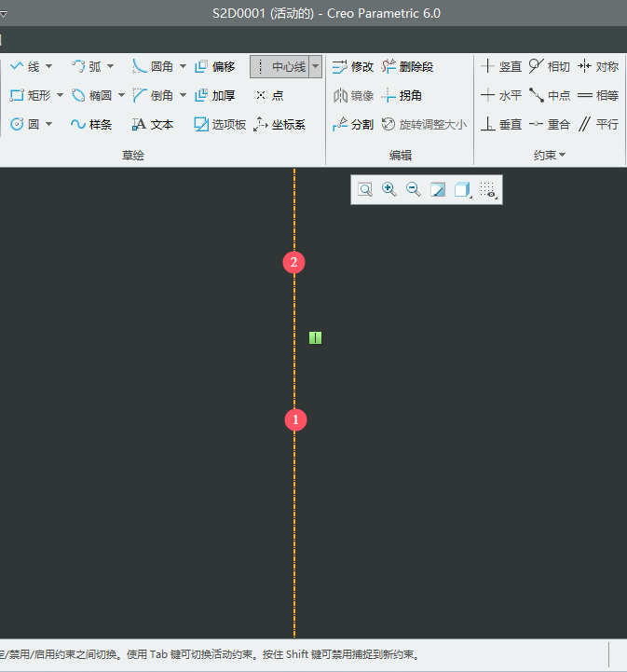Select the Text (文本) tool
Screen dimensions: 627x672
click(x=153, y=124)
